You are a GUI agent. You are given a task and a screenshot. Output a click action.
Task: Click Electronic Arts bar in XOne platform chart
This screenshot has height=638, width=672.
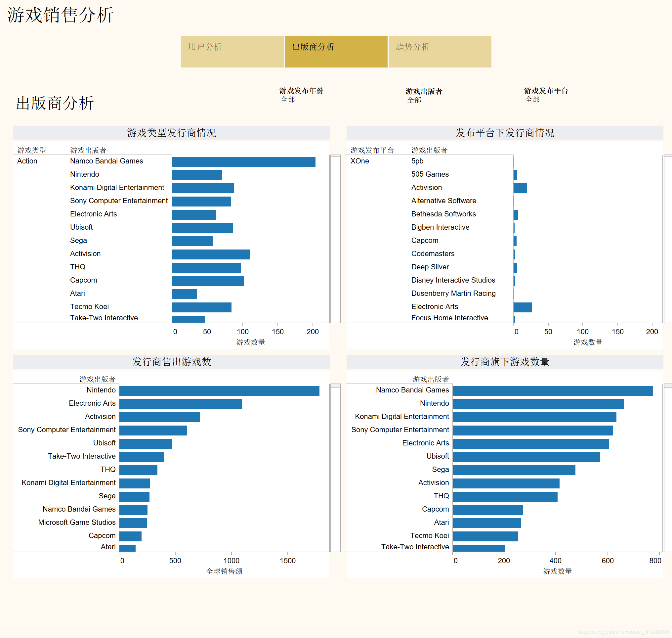522,307
